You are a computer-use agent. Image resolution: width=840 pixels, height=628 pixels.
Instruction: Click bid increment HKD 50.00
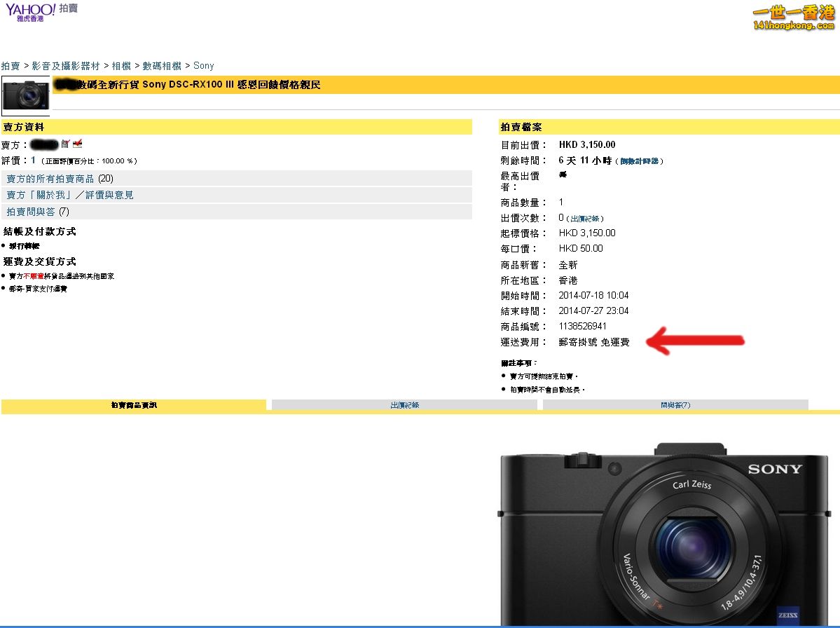tap(581, 249)
